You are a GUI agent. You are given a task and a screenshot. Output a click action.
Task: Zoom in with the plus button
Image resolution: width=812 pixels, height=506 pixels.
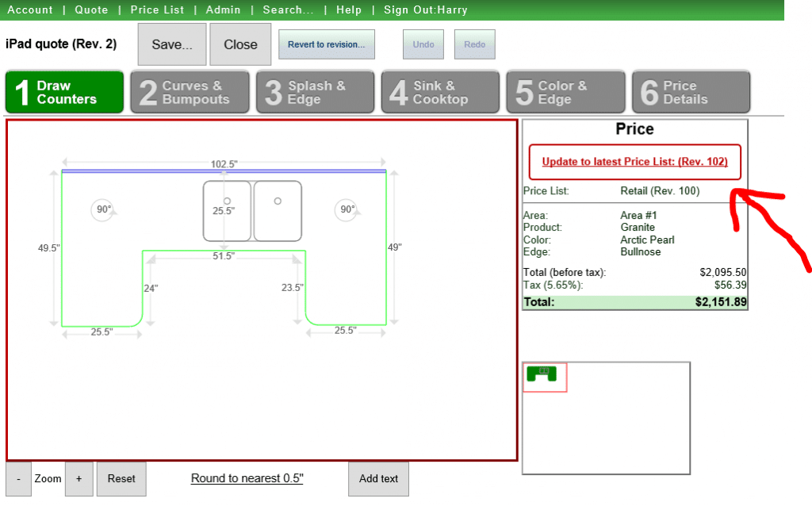pos(79,479)
